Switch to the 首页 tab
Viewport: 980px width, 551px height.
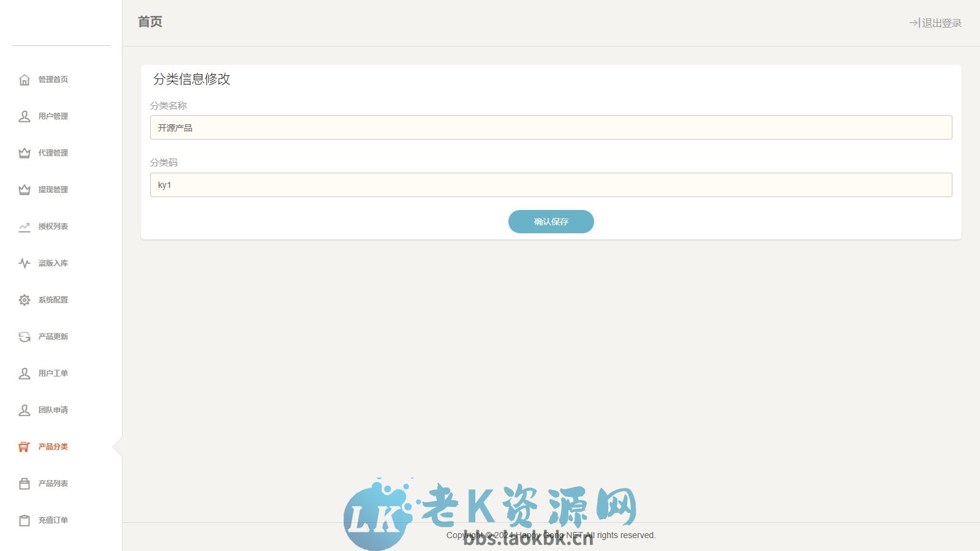tap(149, 21)
